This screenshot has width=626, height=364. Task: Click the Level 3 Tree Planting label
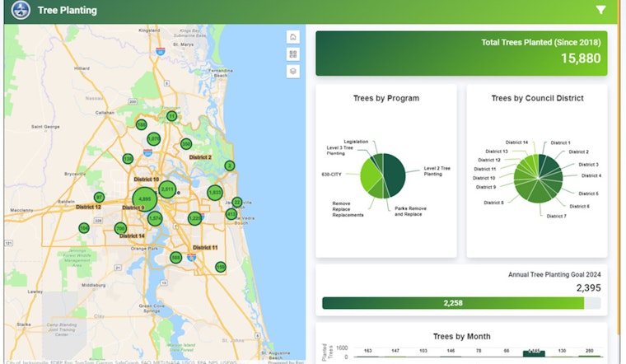click(339, 151)
